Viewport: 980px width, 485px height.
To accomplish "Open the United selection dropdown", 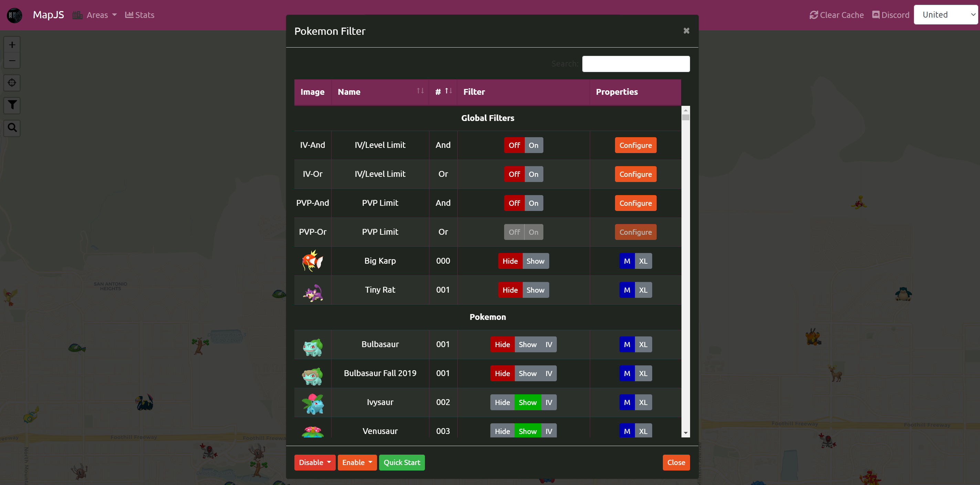I will point(946,15).
